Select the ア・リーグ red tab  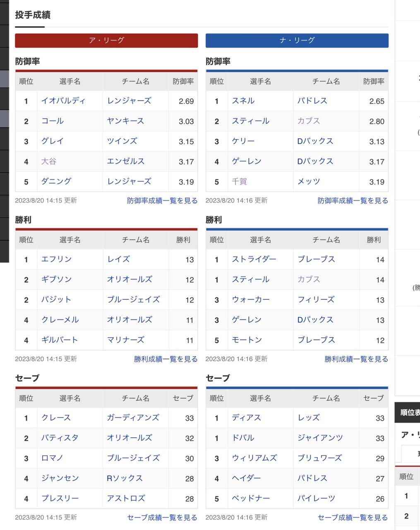coord(106,41)
